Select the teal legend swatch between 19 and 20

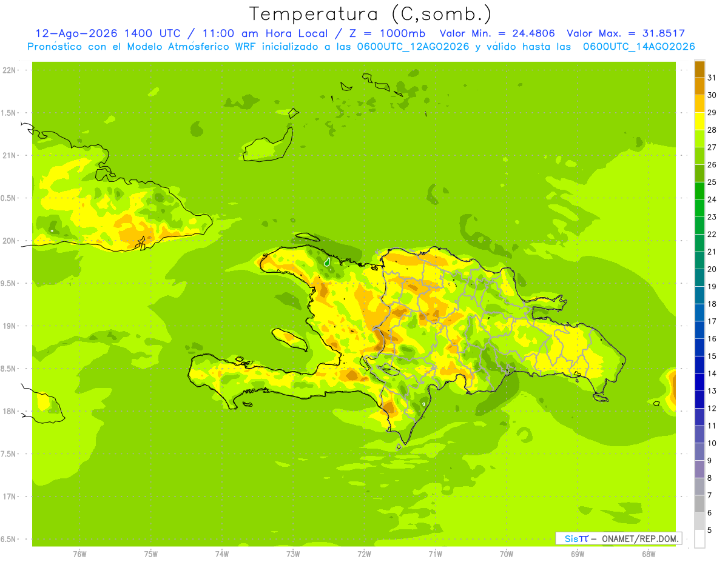[699, 278]
